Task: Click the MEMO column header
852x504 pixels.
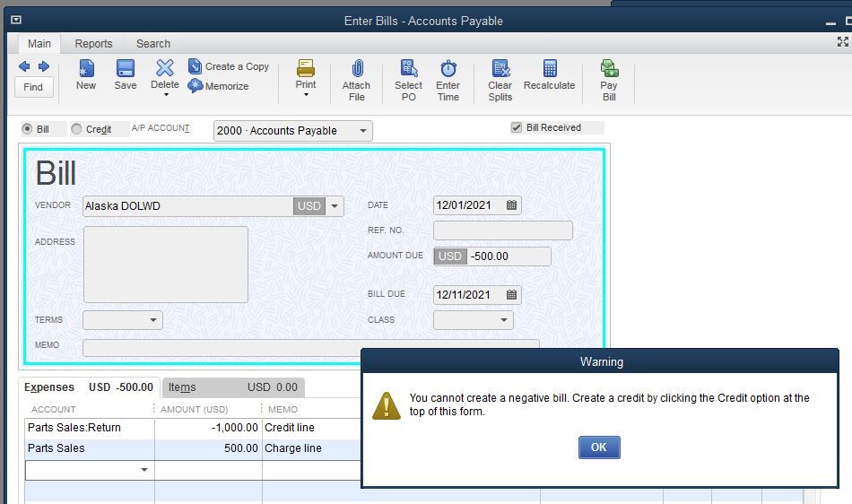Action: coord(283,410)
